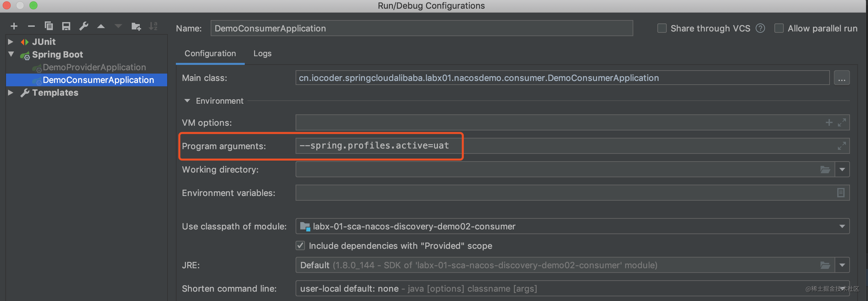868x301 pixels.
Task: Click the Program arguments input field
Action: point(572,146)
